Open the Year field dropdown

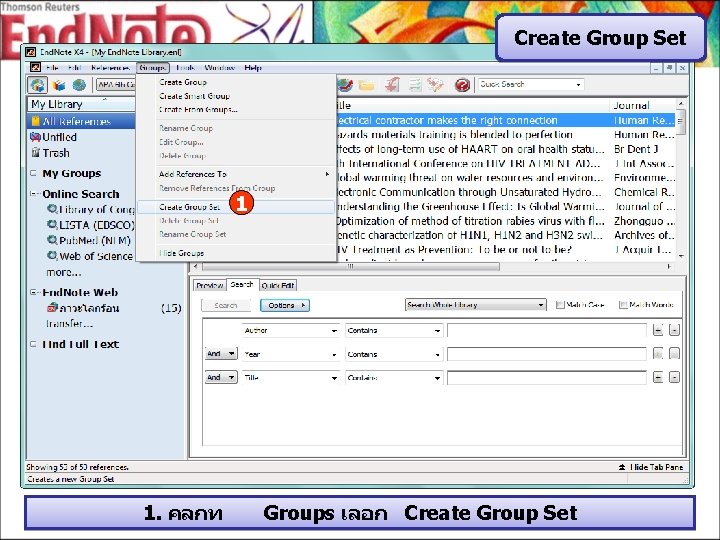(x=290, y=354)
